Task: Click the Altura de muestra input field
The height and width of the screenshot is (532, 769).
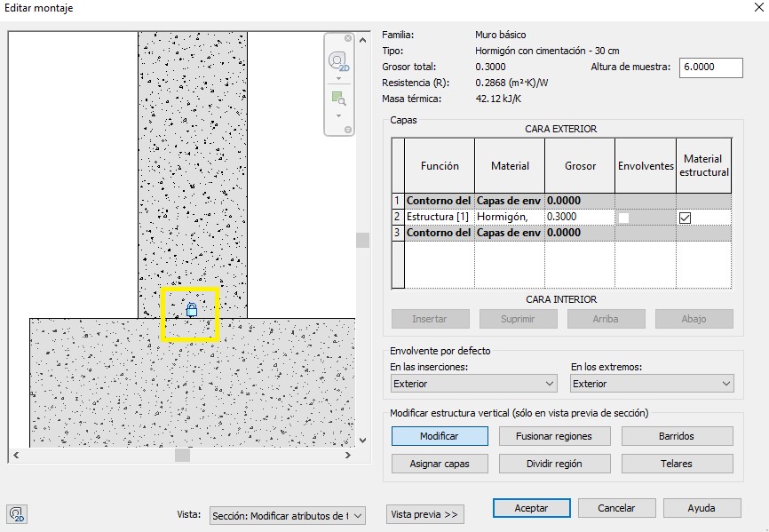Action: tap(710, 68)
